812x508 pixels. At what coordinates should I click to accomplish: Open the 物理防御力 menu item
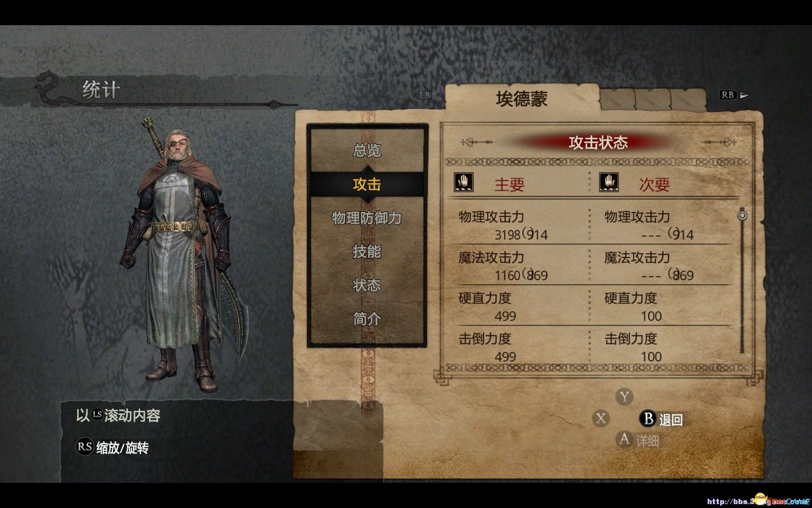click(x=367, y=218)
